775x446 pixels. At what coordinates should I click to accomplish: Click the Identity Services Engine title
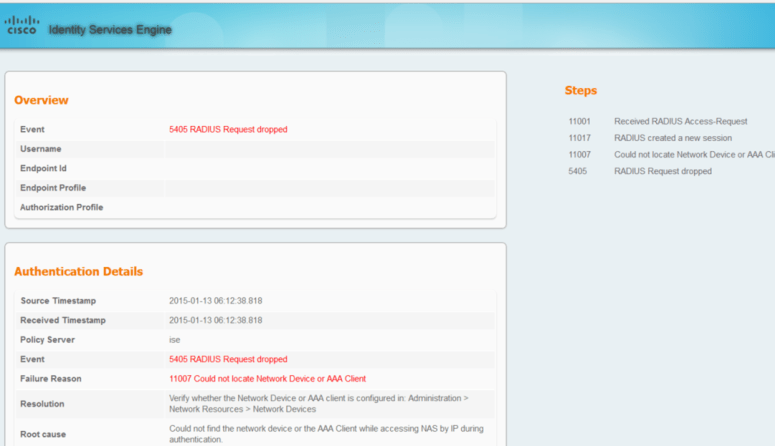(x=110, y=30)
